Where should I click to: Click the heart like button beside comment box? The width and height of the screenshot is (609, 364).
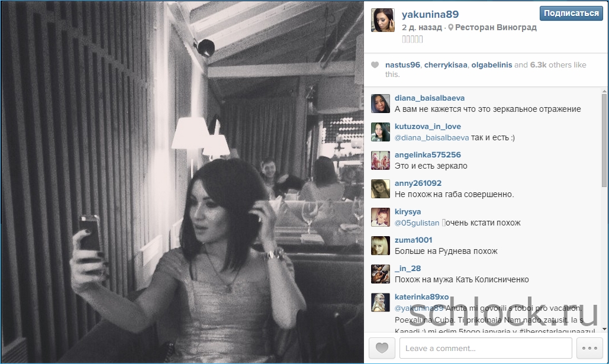(x=382, y=347)
